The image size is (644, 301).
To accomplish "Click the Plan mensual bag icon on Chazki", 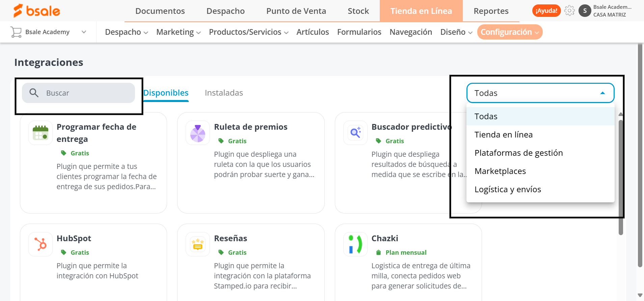I will [x=378, y=252].
